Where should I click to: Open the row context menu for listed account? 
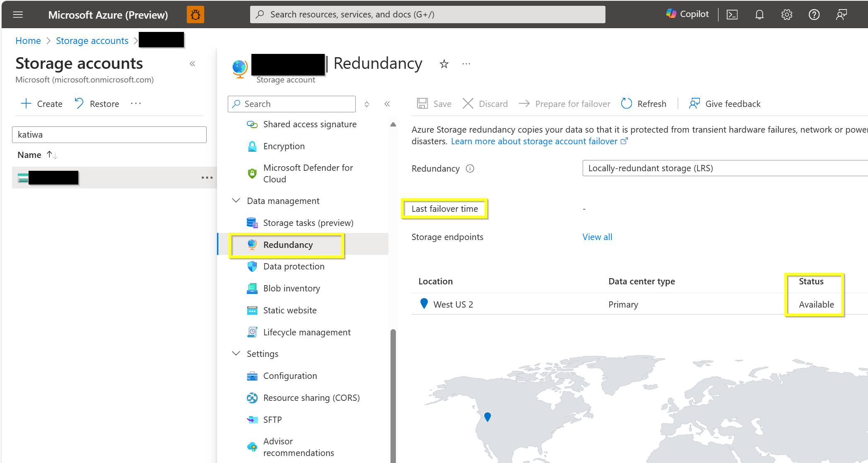tap(207, 177)
